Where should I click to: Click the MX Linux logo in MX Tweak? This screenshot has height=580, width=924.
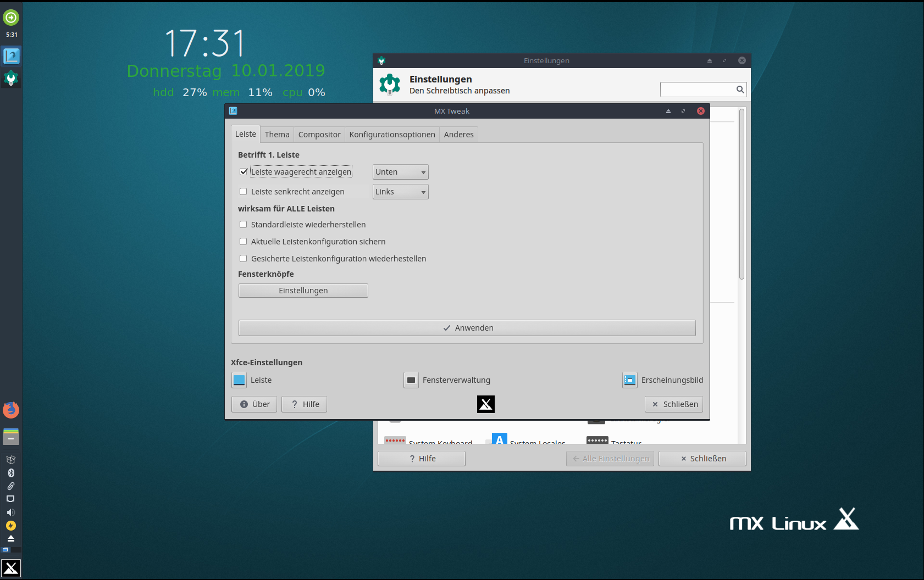point(485,404)
